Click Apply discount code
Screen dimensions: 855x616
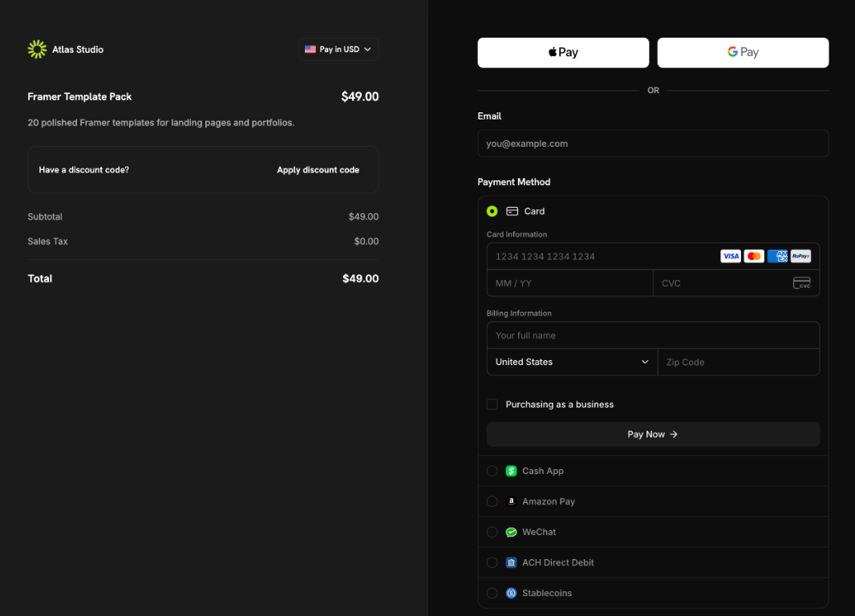[318, 170]
